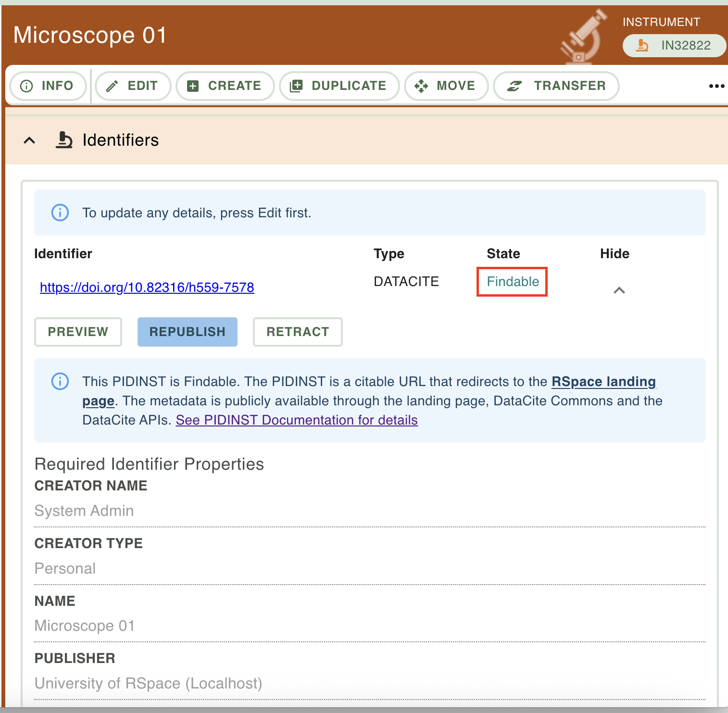Click the info icon beside Edit notice
The height and width of the screenshot is (713, 728).
[60, 213]
